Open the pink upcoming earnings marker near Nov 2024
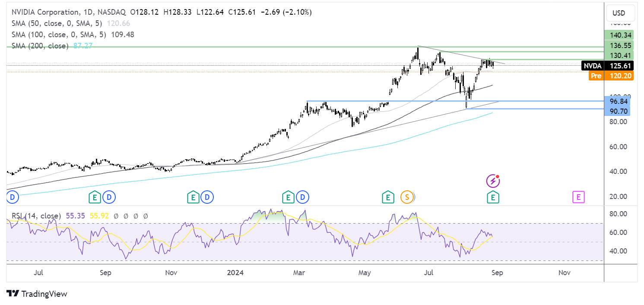The height and width of the screenshot is (305, 644). coord(578,198)
